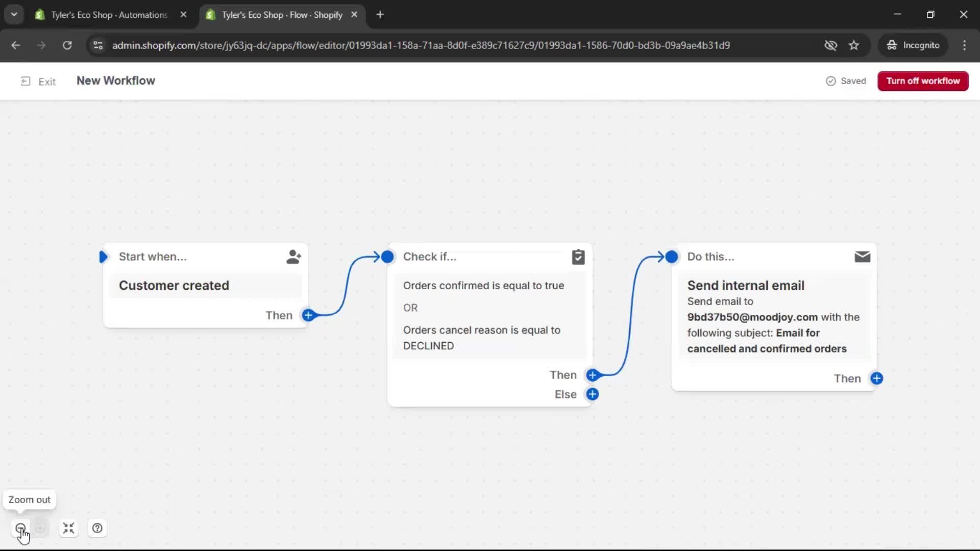The image size is (980, 551).
Task: Click the Exit arrow icon
Action: pyautogui.click(x=24, y=81)
